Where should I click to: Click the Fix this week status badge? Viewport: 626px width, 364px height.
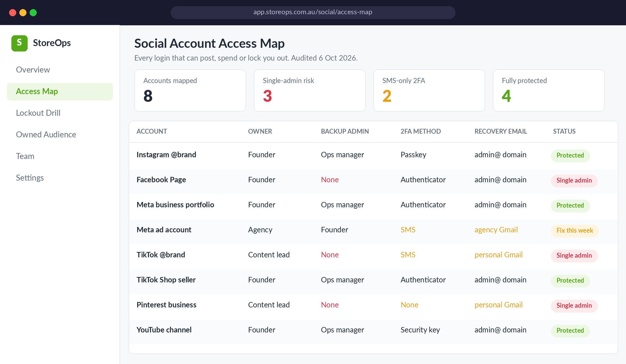575,231
